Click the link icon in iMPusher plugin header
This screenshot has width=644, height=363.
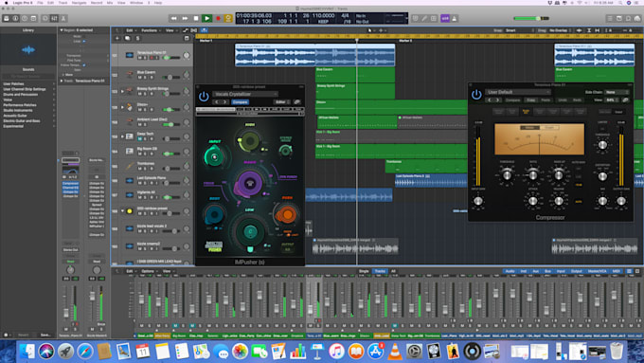(297, 102)
